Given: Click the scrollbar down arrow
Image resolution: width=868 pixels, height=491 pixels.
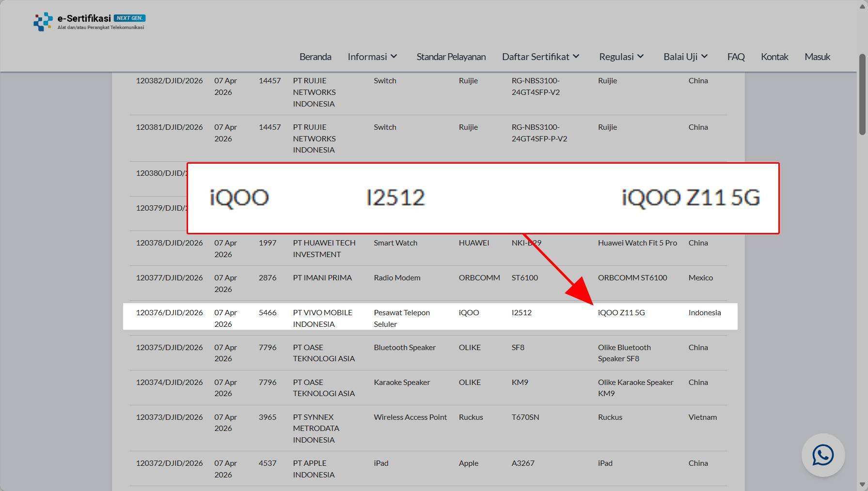Looking at the screenshot, I should pyautogui.click(x=863, y=485).
